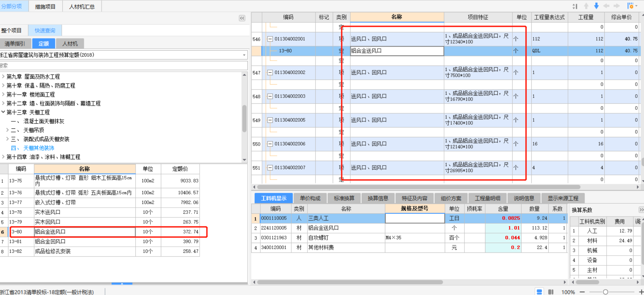The height and width of the screenshot is (295, 644).
Task: Open 标准换算 tab
Action: click(344, 198)
